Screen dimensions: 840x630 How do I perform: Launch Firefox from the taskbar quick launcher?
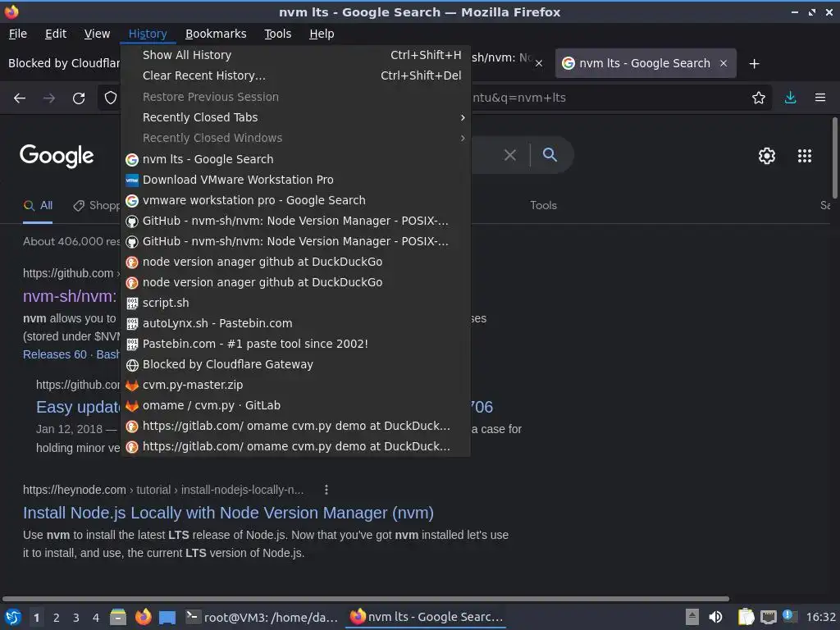tap(143, 617)
